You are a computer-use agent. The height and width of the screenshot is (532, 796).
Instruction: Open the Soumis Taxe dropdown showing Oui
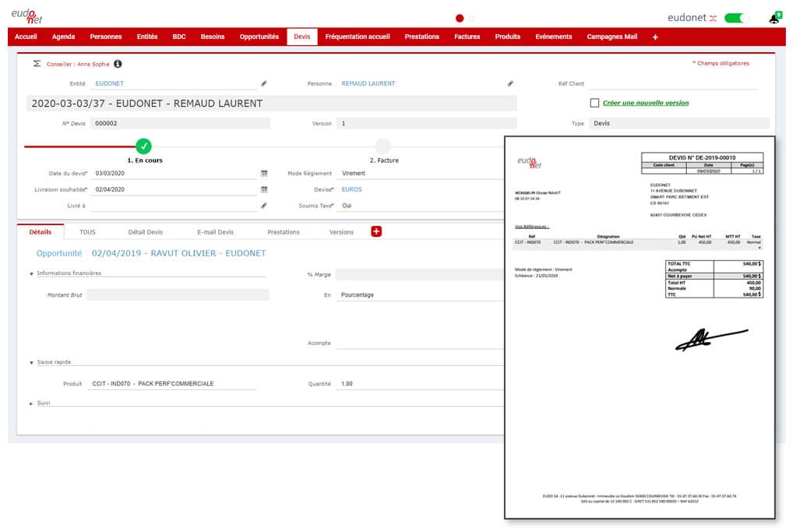421,206
